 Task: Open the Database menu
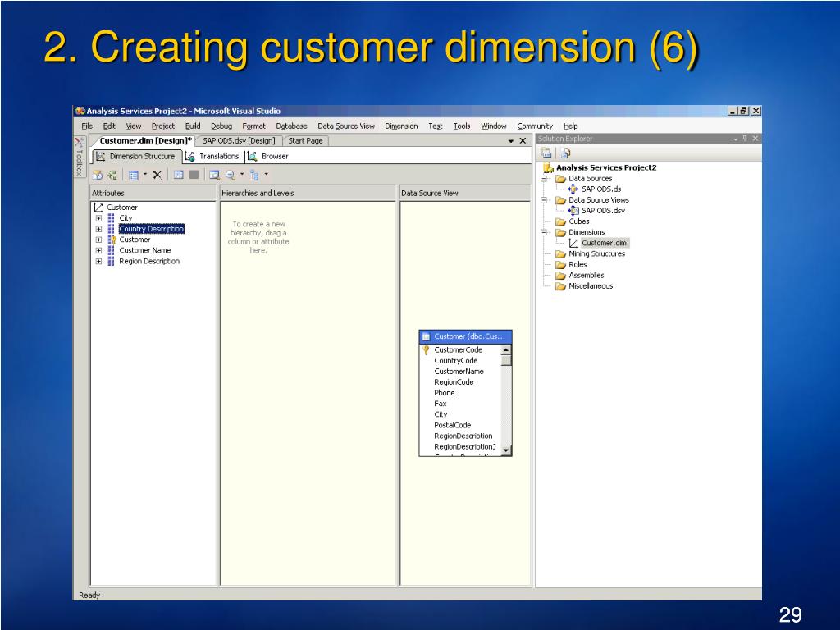(x=291, y=126)
